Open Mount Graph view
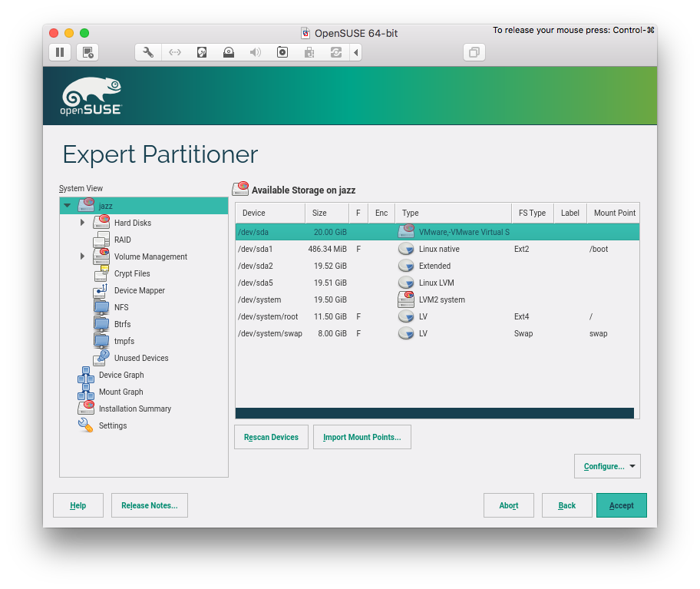Viewport: 700px width, 589px height. click(121, 392)
